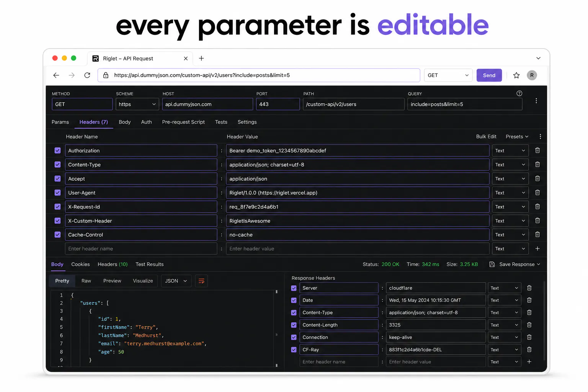Open the GET method dropdown beside Send
Screen dimensions: 588x392
(448, 75)
